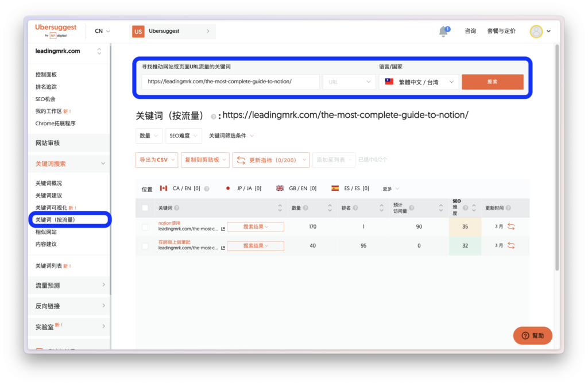Viewport: 588px width, 385px height.
Task: Click the Taiwan flag icon in language selector
Action: (x=389, y=82)
